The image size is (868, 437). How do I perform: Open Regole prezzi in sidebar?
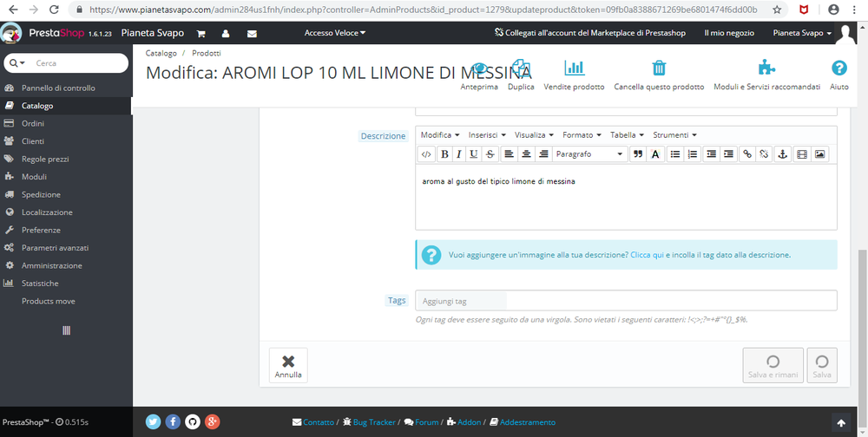tap(66, 159)
